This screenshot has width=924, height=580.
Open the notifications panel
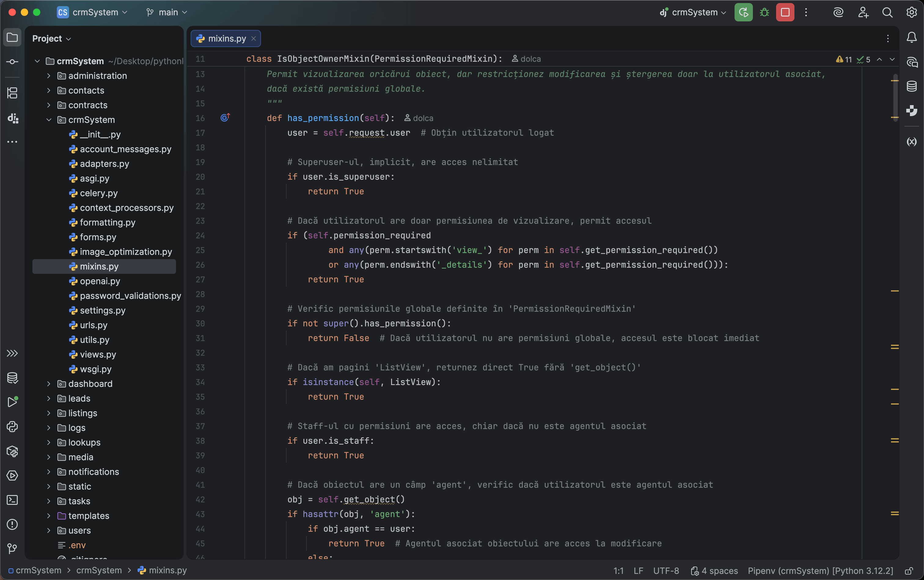coord(912,37)
